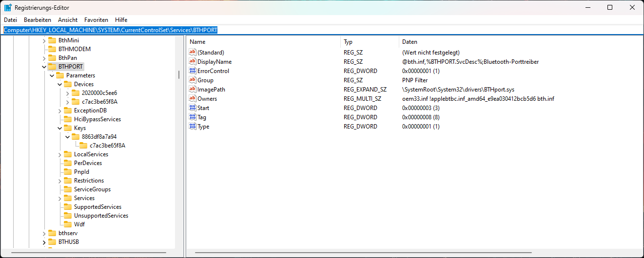Click the binary icon beside ErrorControl
644x258 pixels.
tap(192, 71)
